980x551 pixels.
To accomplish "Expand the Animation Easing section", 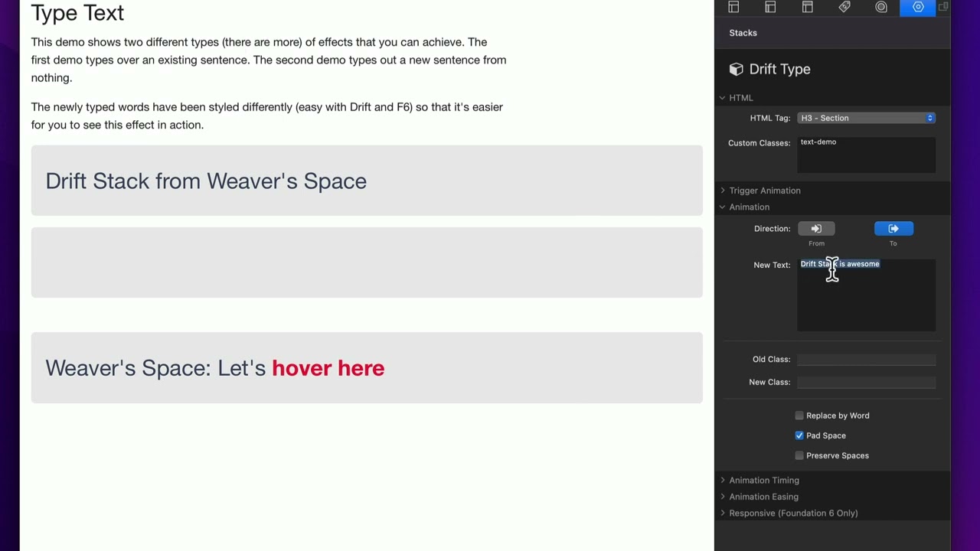I will coord(722,497).
